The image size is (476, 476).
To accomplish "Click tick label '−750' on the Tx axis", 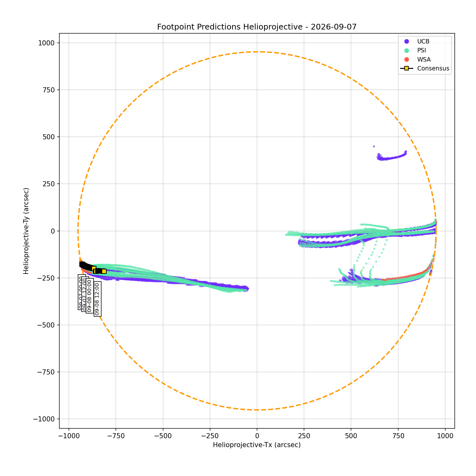I will pos(116,436).
